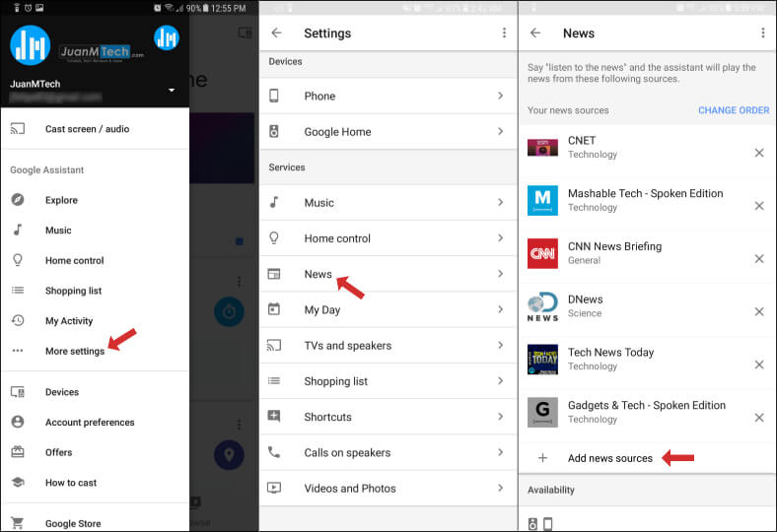
Task: Tap the How to cast graduation cap icon
Action: coord(18,482)
